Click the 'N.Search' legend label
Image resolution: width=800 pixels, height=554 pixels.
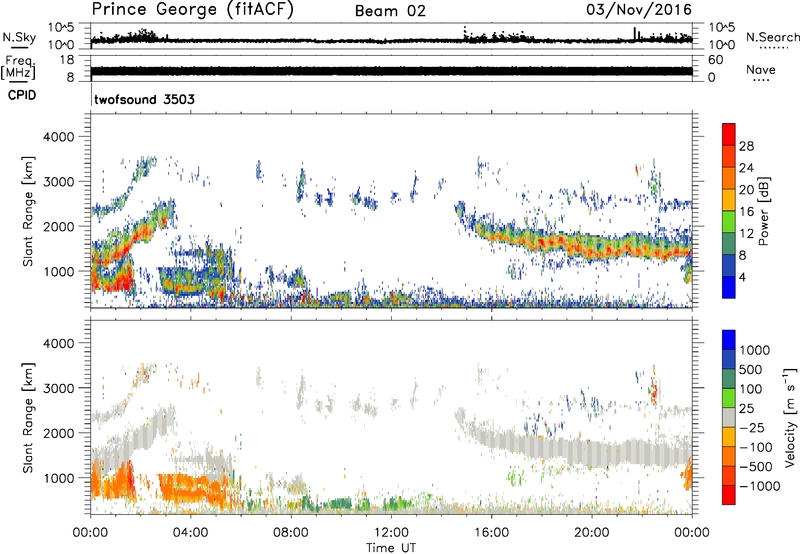coord(772,37)
